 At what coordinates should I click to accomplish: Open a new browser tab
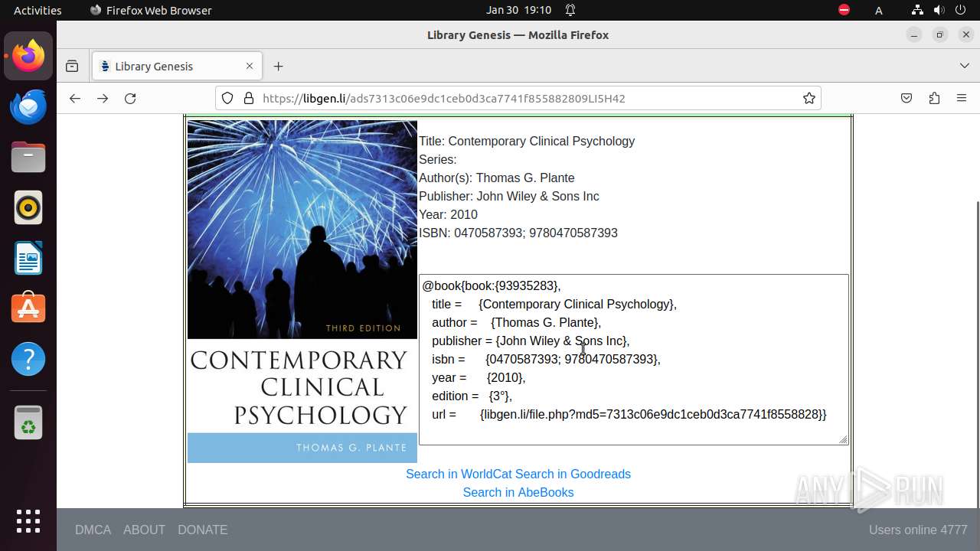pos(278,66)
